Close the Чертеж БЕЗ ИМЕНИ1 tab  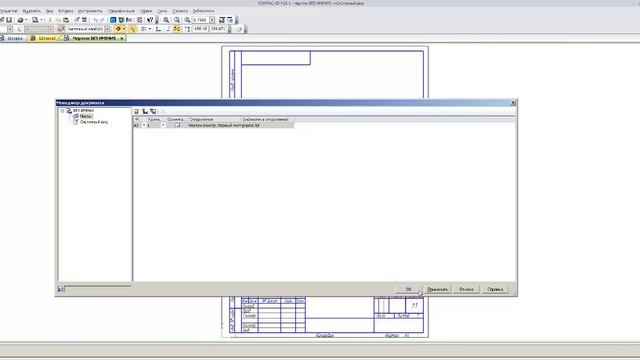click(122, 38)
